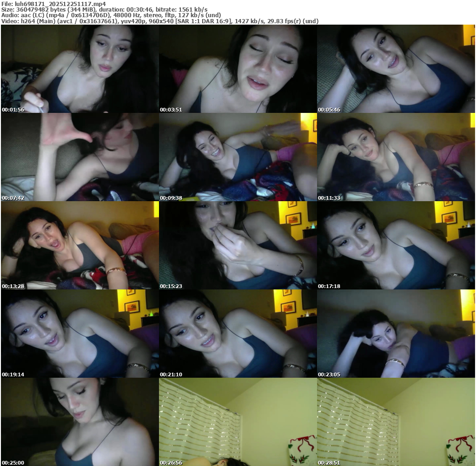
Task: Click the File name line in header
Action: [x=53, y=3]
